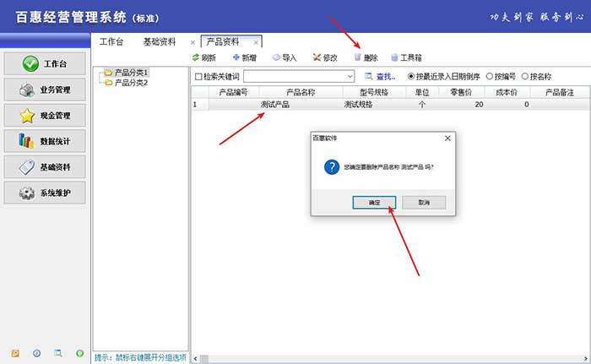Close the 百惠软件 dialog
Viewport: 591px width, 364px height.
point(447,139)
